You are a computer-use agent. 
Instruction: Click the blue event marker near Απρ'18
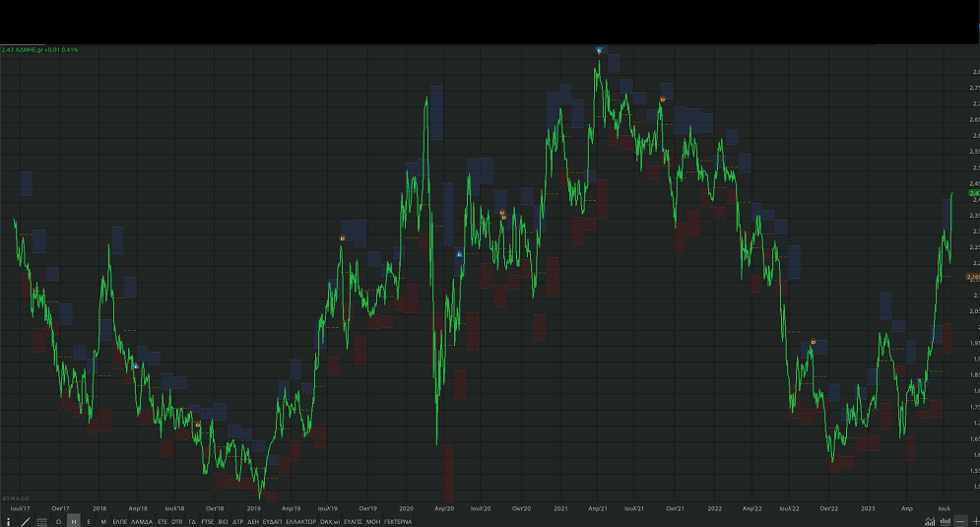coord(136,365)
